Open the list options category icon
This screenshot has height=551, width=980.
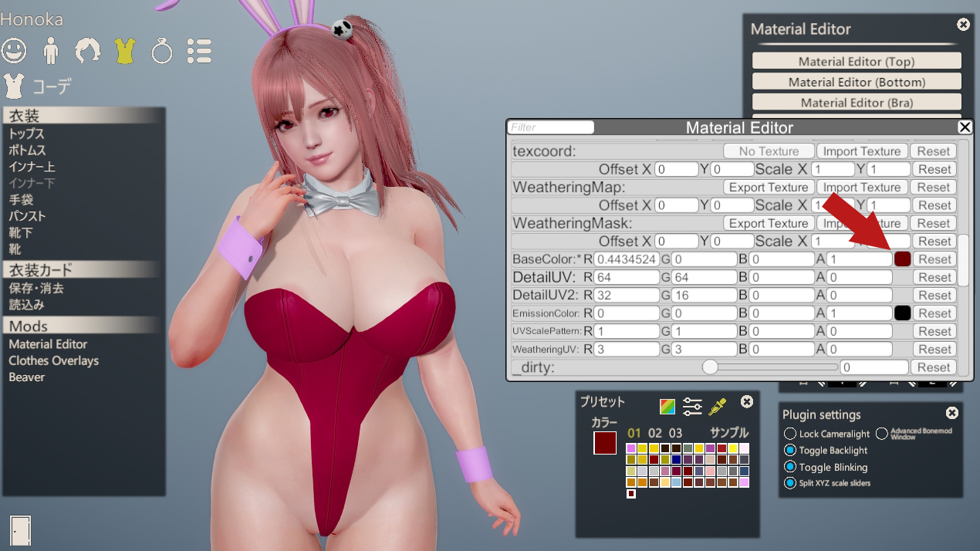tap(199, 51)
